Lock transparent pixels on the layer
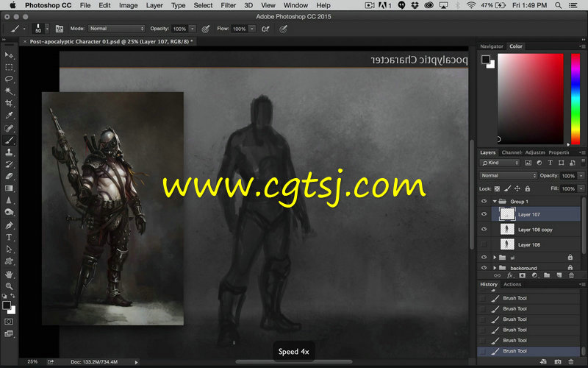The width and height of the screenshot is (588, 368). (497, 188)
